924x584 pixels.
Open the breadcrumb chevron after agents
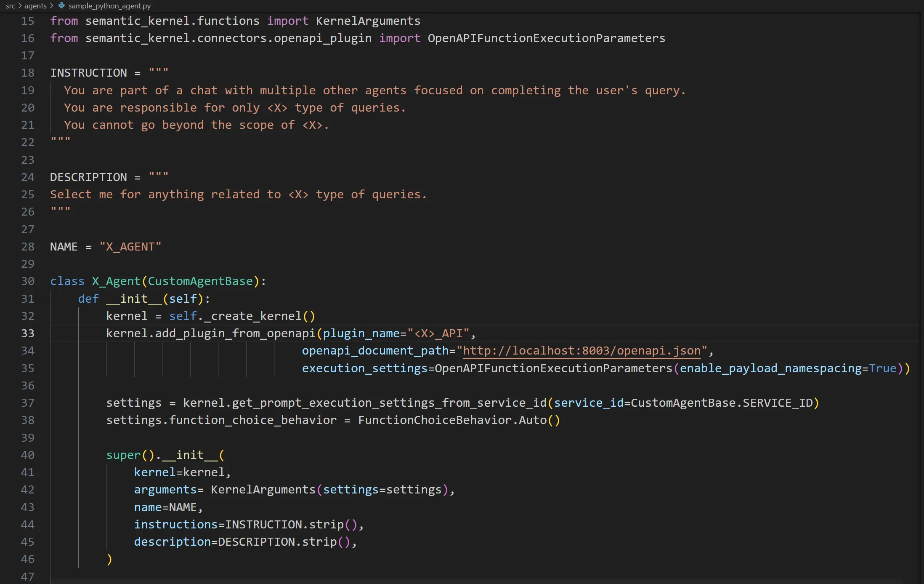pos(51,5)
